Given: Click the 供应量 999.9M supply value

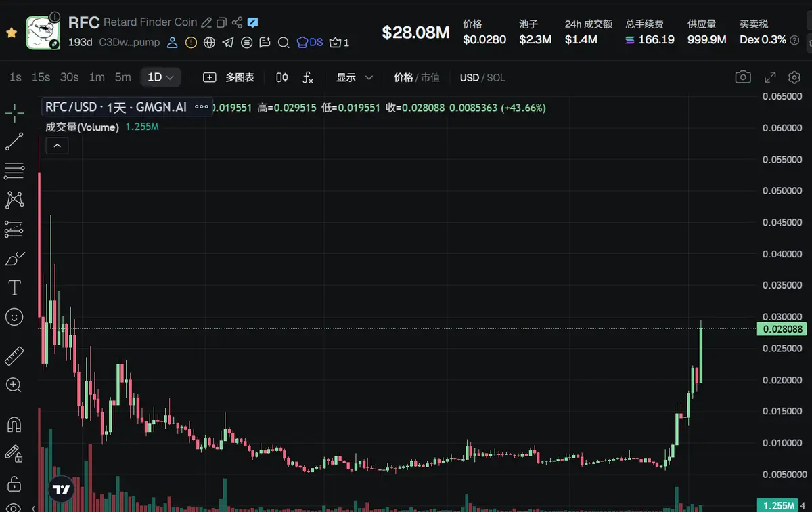Looking at the screenshot, I should pyautogui.click(x=707, y=39).
